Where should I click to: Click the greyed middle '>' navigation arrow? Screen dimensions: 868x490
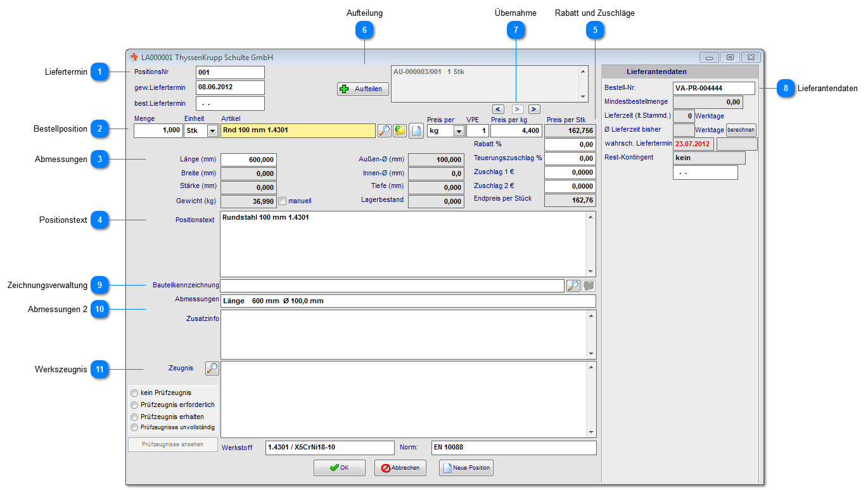click(517, 109)
